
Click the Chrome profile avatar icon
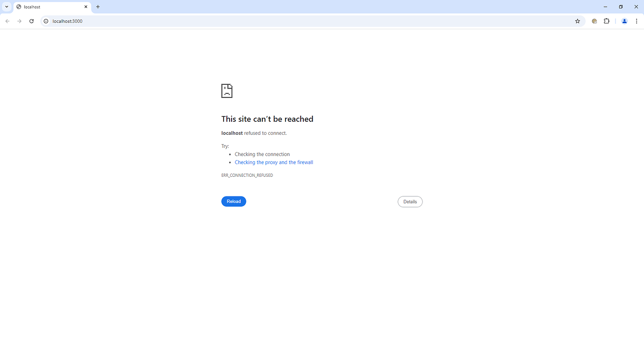click(x=624, y=21)
